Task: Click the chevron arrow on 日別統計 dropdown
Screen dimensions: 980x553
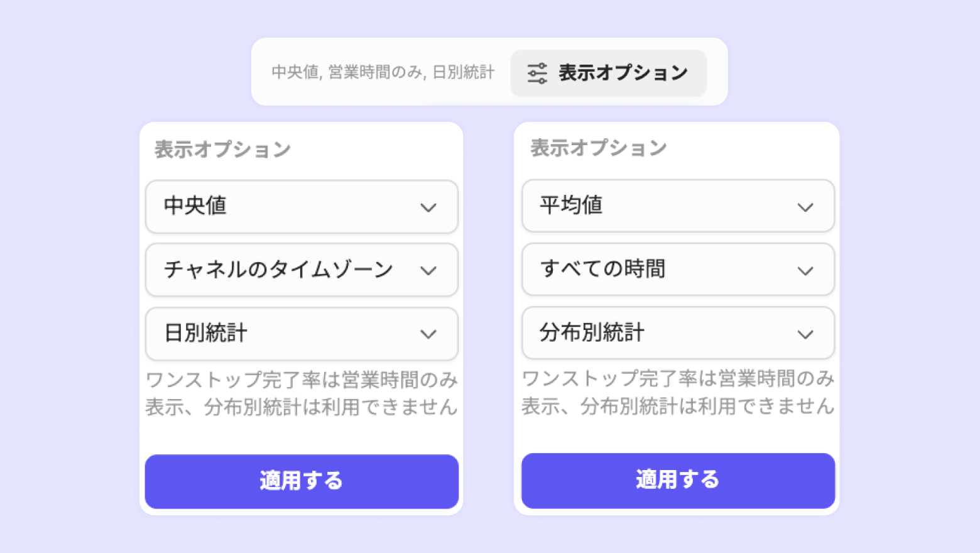Action: [x=428, y=334]
